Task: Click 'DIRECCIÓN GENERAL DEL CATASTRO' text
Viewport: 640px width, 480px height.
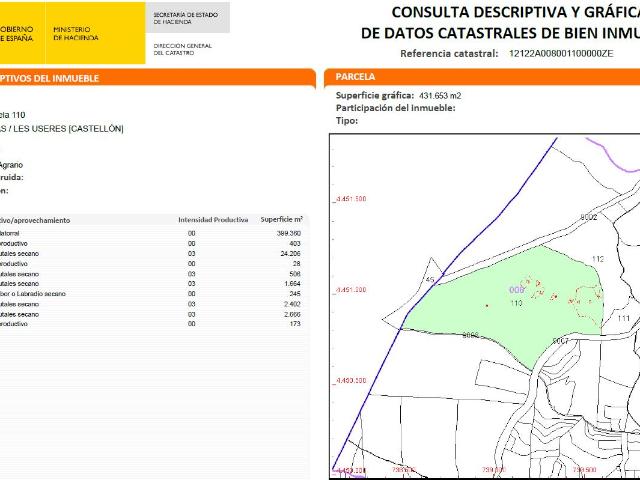Action: (182, 49)
